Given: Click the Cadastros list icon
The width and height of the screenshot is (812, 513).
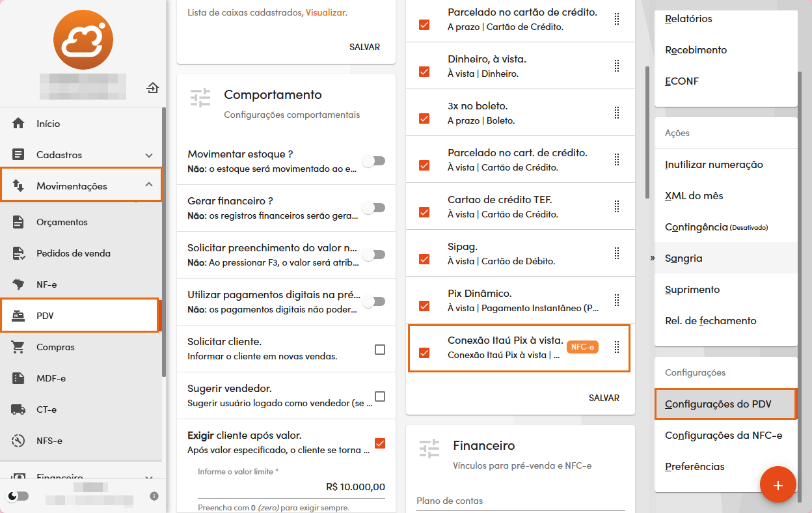Looking at the screenshot, I should pyautogui.click(x=18, y=155).
